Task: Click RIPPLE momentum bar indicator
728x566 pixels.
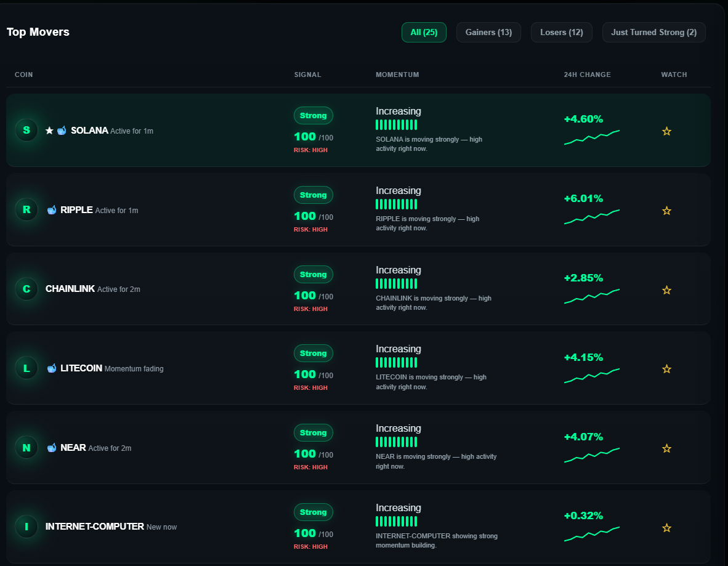Action: (397, 204)
